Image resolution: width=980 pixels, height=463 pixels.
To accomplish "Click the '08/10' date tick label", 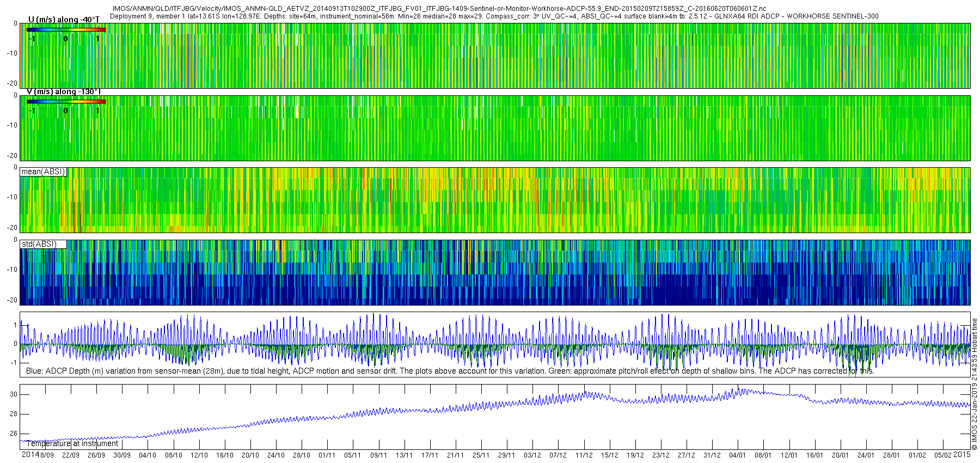I will pyautogui.click(x=174, y=455).
